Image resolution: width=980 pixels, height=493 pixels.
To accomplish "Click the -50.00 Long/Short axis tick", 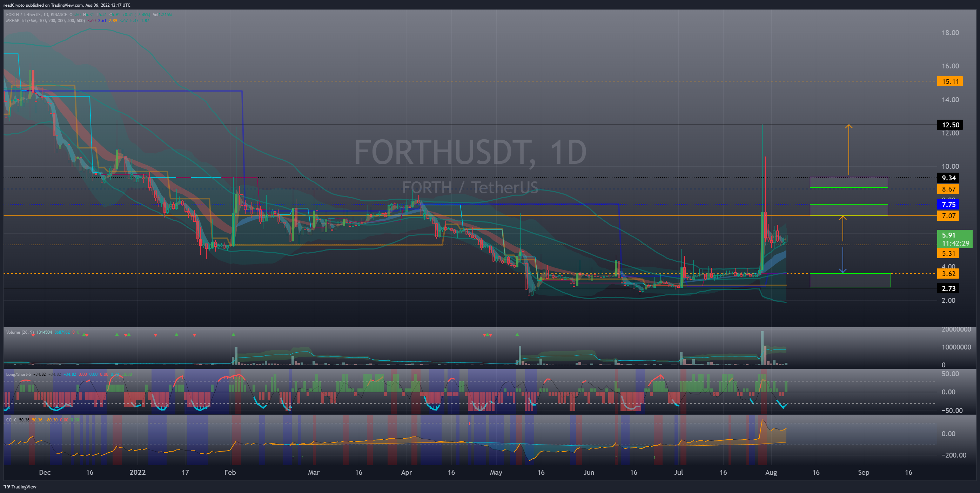I will pyautogui.click(x=952, y=411).
